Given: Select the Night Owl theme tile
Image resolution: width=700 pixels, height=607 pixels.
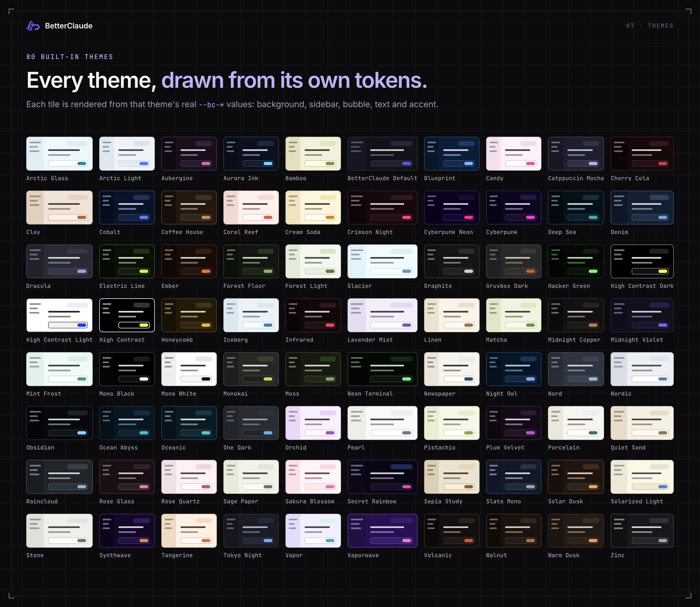Looking at the screenshot, I should (x=514, y=369).
